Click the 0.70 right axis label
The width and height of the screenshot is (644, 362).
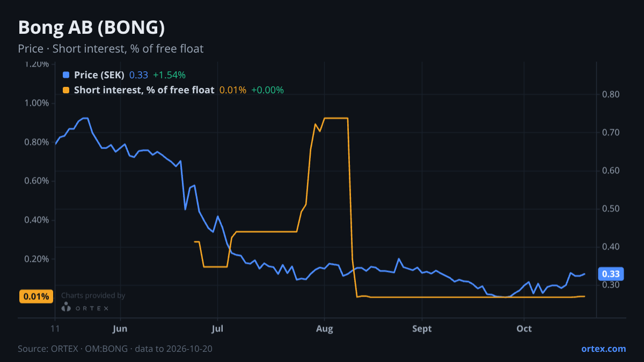tap(611, 132)
